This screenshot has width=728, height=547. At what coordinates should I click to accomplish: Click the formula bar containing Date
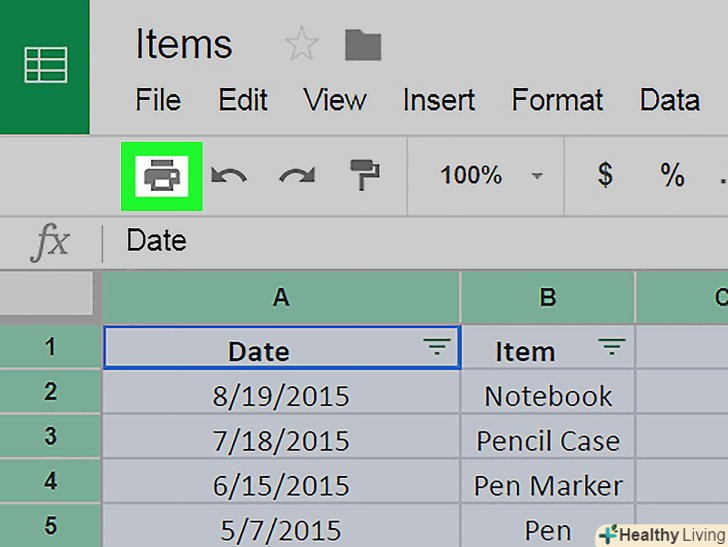click(400, 241)
